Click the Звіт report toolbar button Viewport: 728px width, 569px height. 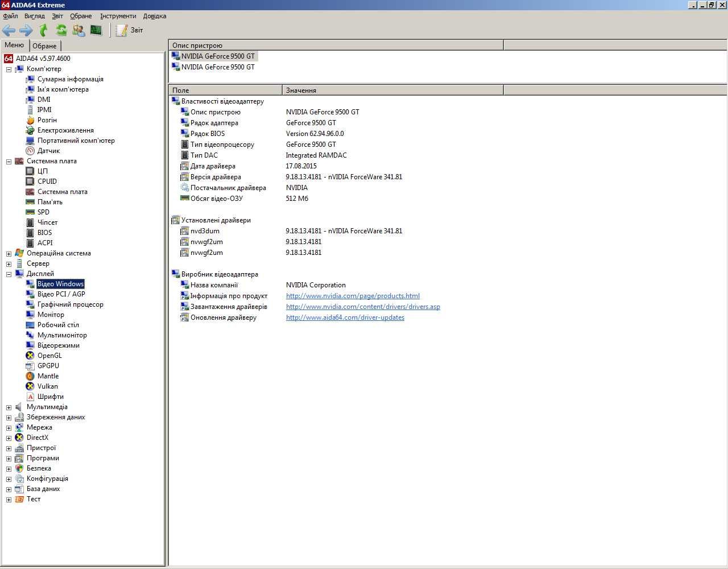click(130, 30)
